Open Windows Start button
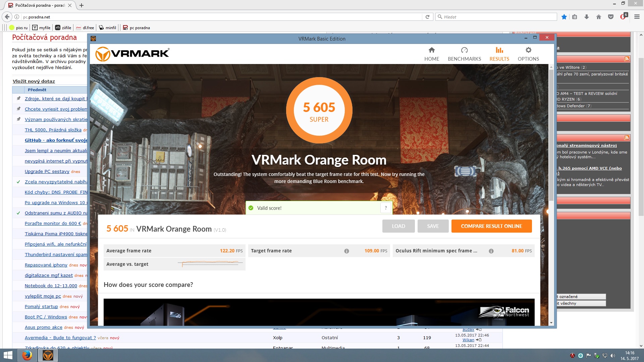 (8, 355)
